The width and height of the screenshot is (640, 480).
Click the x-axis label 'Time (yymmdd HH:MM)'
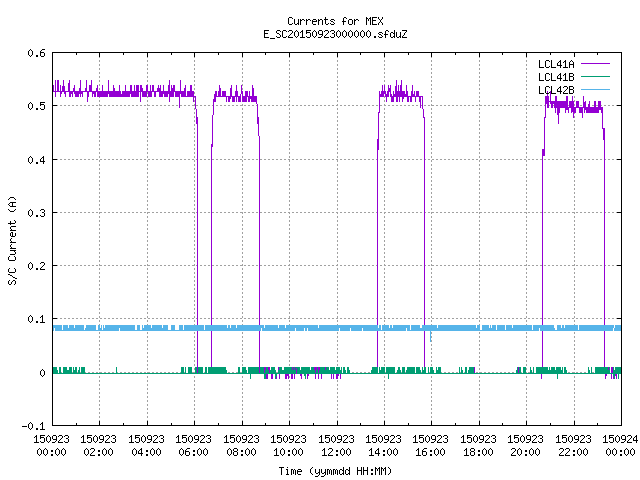point(335,471)
